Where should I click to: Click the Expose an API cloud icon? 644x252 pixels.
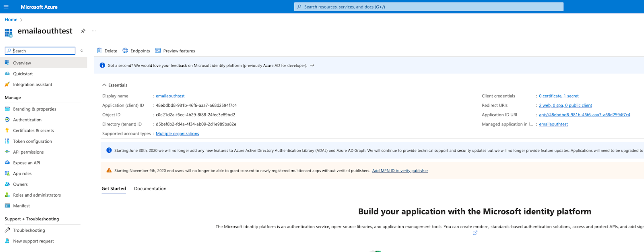click(7, 163)
